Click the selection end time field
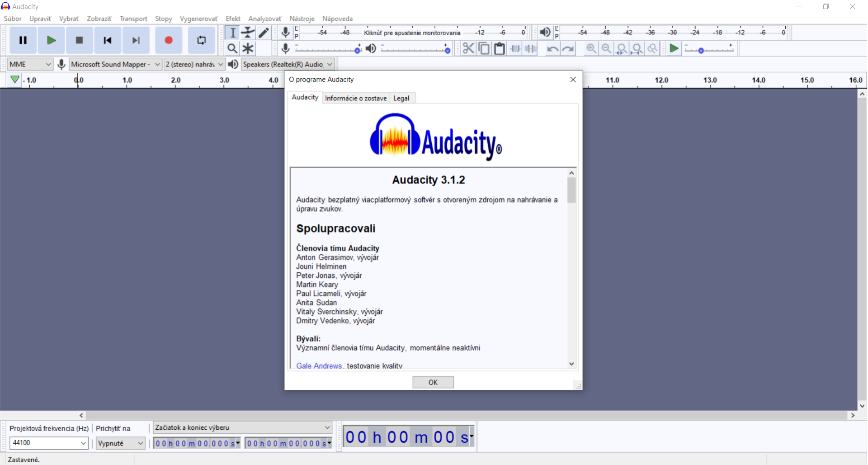 click(288, 443)
